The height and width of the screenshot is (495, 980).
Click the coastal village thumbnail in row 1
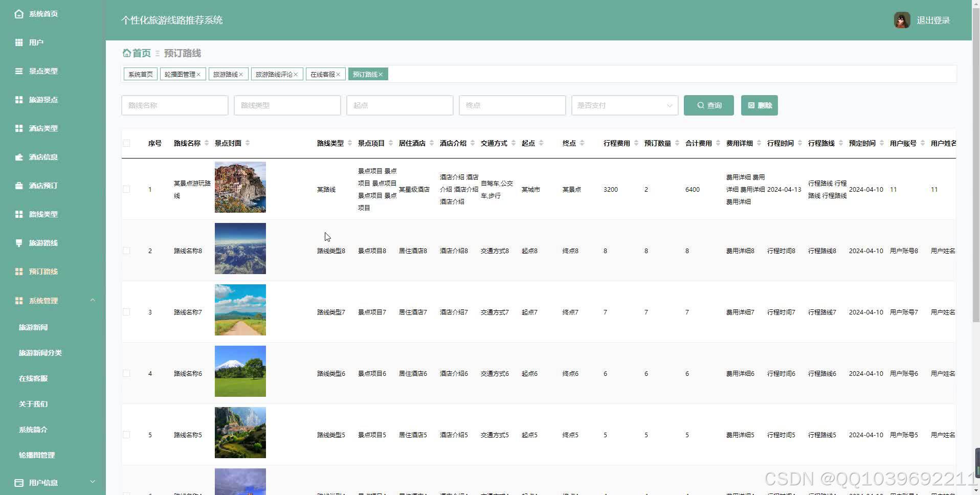pyautogui.click(x=240, y=187)
